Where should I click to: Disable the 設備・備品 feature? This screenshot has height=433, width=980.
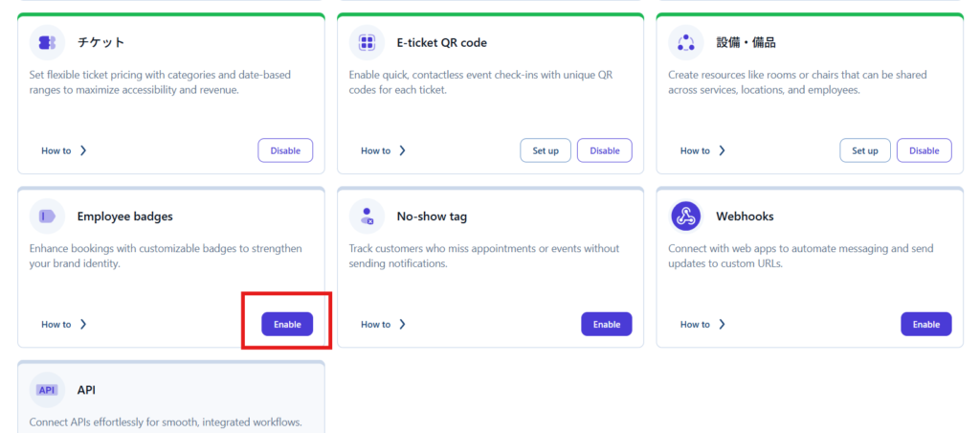[924, 150]
